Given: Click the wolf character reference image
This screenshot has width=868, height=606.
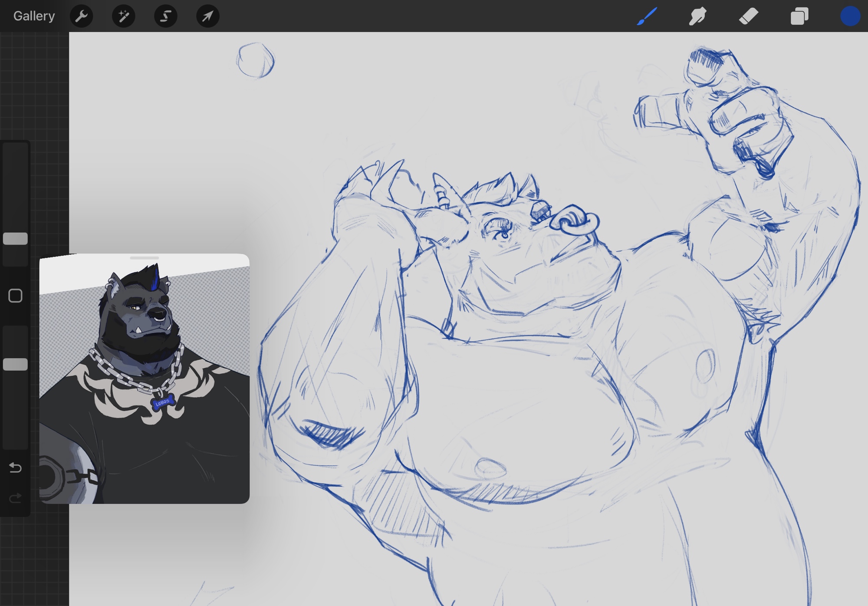Looking at the screenshot, I should (x=139, y=321).
